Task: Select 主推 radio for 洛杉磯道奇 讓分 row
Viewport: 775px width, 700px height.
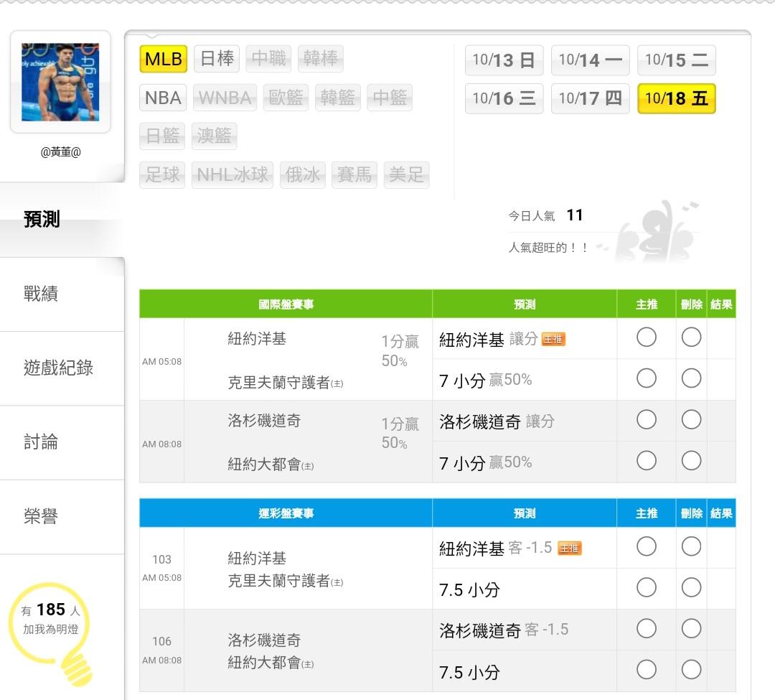Action: click(646, 420)
